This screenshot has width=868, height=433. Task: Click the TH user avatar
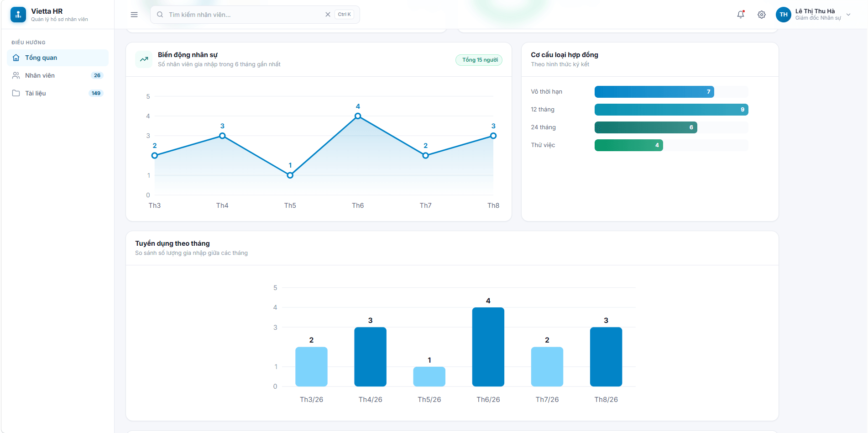[x=784, y=15]
